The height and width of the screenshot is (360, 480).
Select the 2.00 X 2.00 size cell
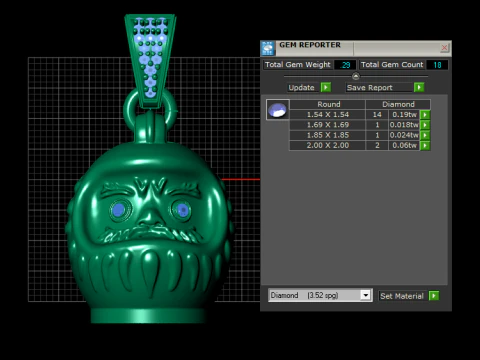click(x=328, y=146)
